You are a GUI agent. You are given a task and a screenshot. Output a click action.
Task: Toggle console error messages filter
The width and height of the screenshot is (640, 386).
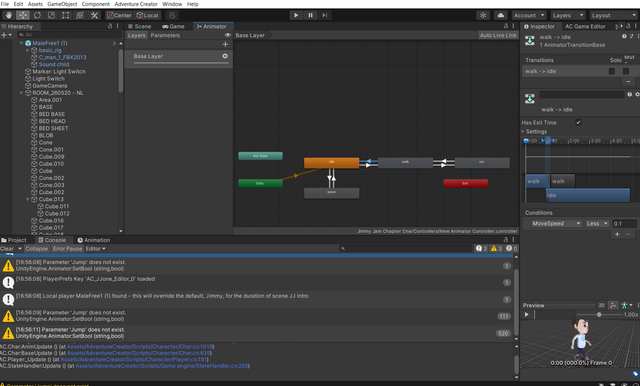(512, 248)
